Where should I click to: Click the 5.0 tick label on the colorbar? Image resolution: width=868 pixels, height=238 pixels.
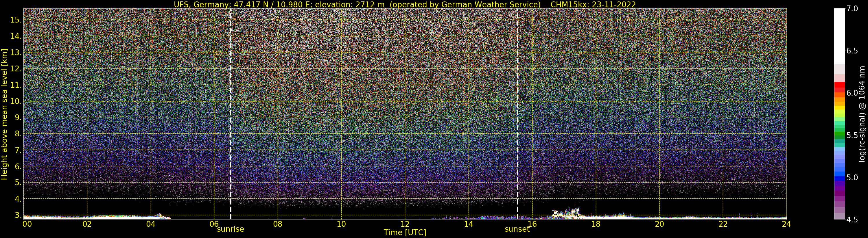(x=852, y=177)
